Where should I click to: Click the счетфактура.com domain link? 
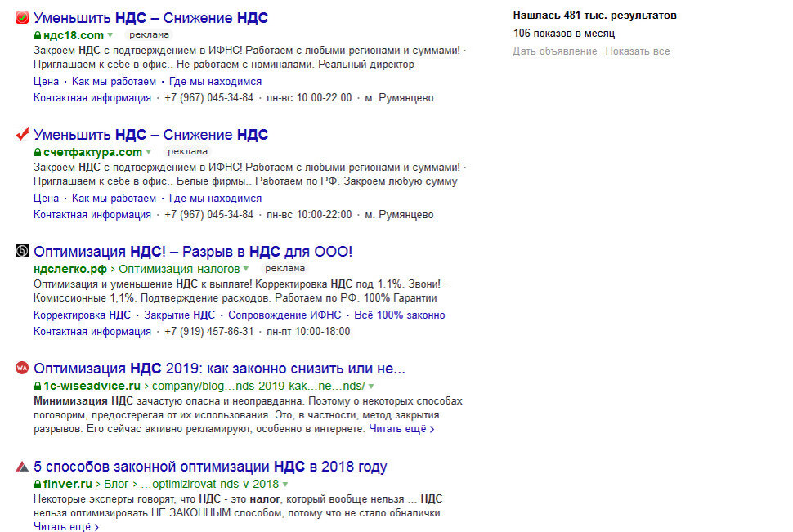point(92,152)
